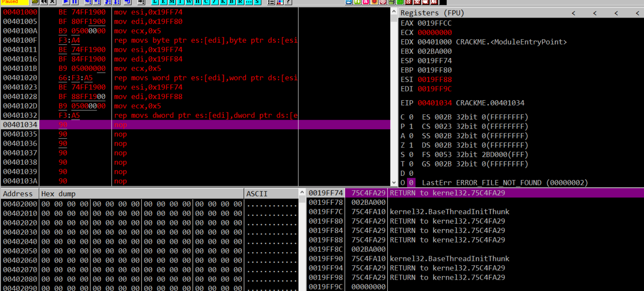Show Breakpoints with the B button
644x291 pixels.
(x=232, y=2)
